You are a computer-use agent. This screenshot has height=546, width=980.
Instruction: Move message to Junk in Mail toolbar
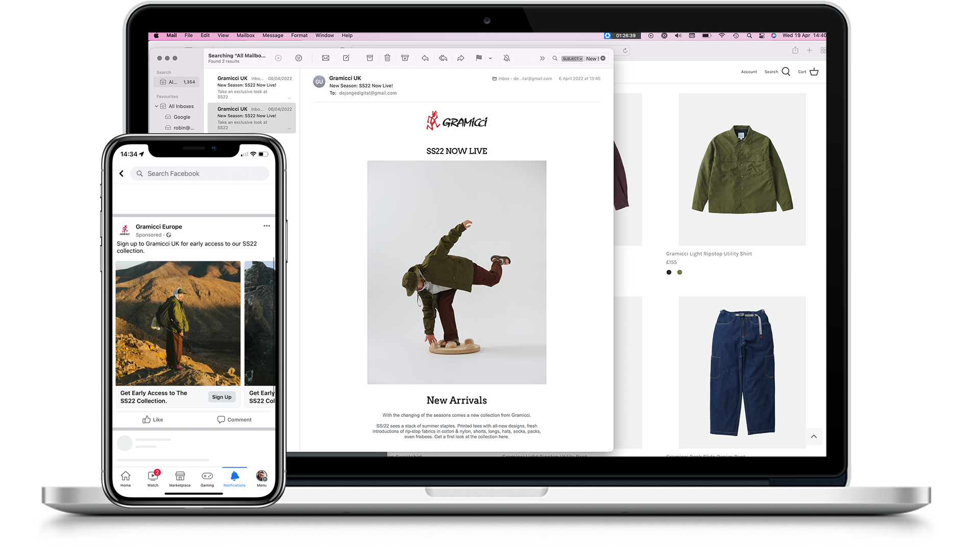pyautogui.click(x=405, y=58)
